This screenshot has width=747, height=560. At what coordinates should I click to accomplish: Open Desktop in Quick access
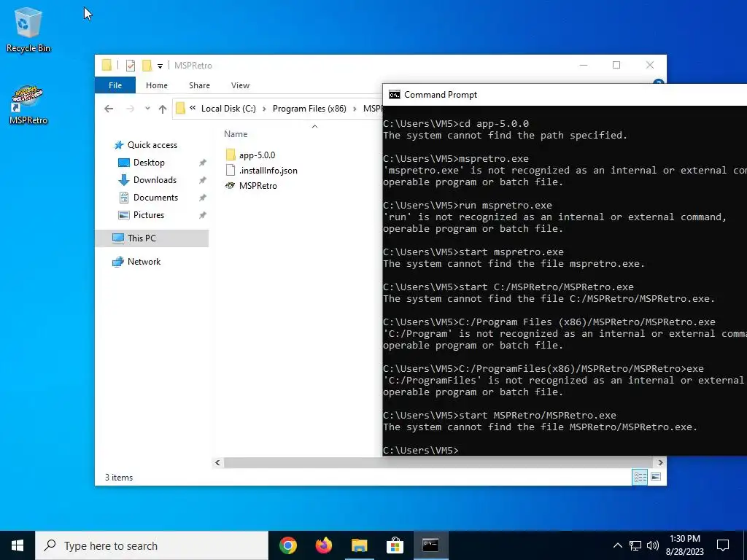[149, 163]
